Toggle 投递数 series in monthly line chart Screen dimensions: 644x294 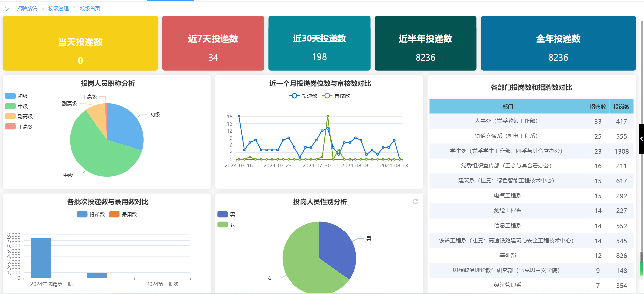303,96
